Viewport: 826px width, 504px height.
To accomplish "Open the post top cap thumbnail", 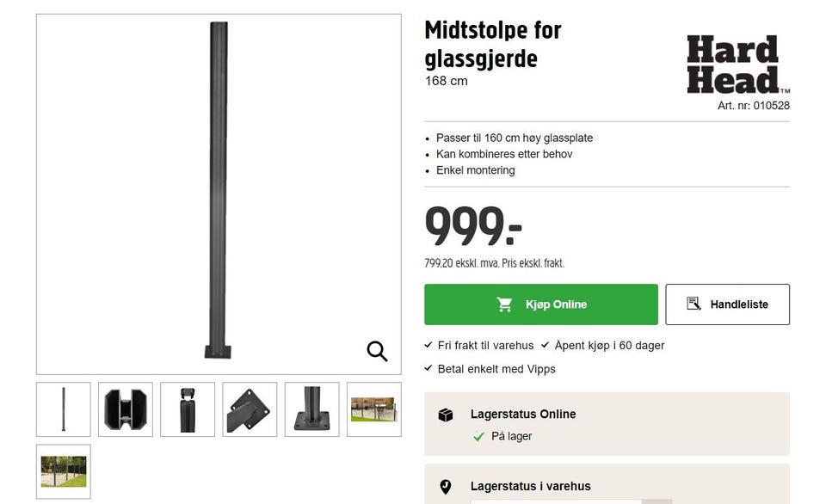I will [x=188, y=409].
